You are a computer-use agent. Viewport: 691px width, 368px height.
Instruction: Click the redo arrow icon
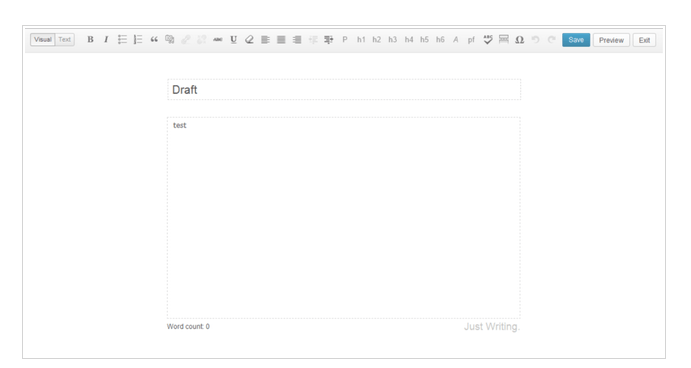[551, 40]
